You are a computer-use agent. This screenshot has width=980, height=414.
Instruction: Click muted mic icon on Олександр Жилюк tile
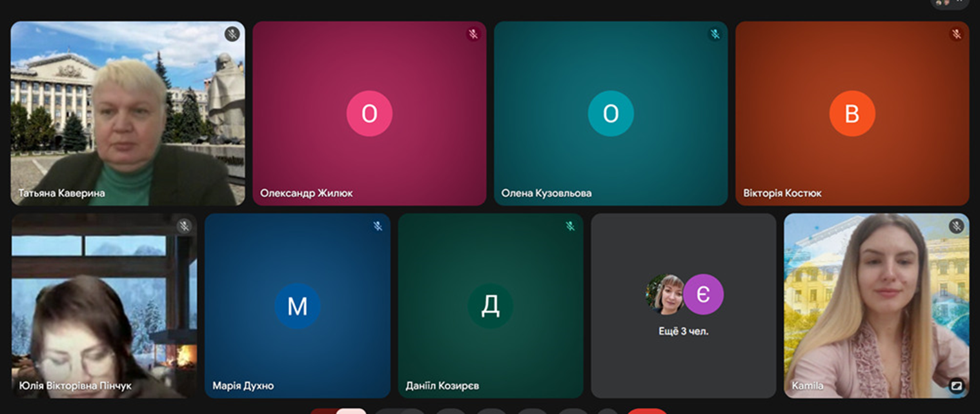[x=473, y=34]
